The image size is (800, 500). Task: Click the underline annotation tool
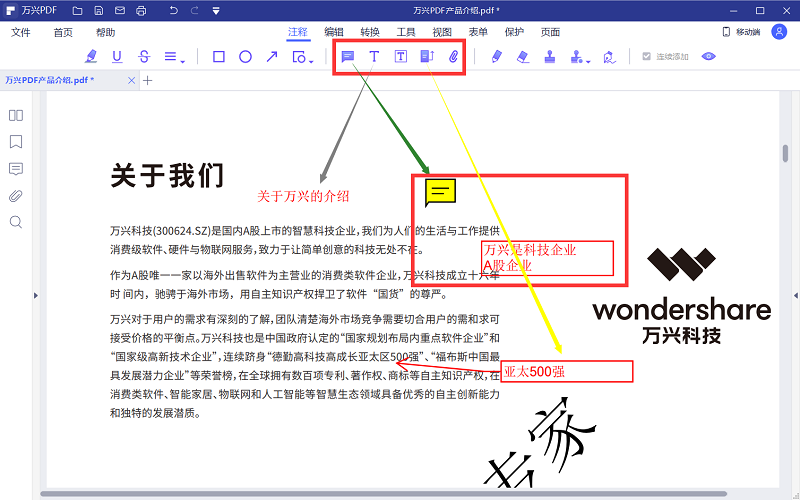point(118,57)
